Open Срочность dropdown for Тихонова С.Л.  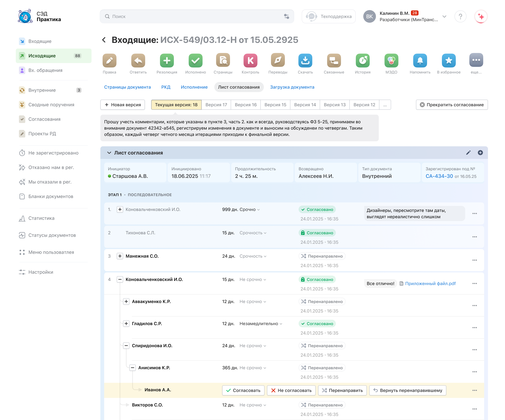coord(253,233)
